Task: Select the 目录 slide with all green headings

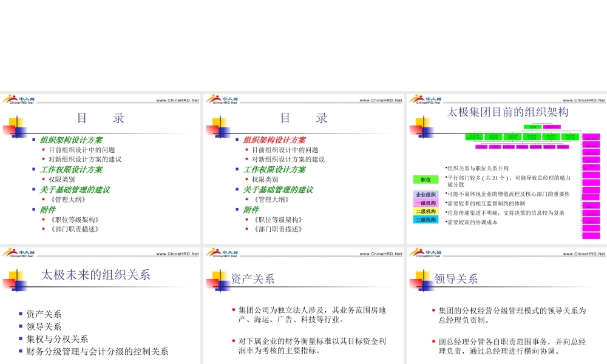Action: 100,169
